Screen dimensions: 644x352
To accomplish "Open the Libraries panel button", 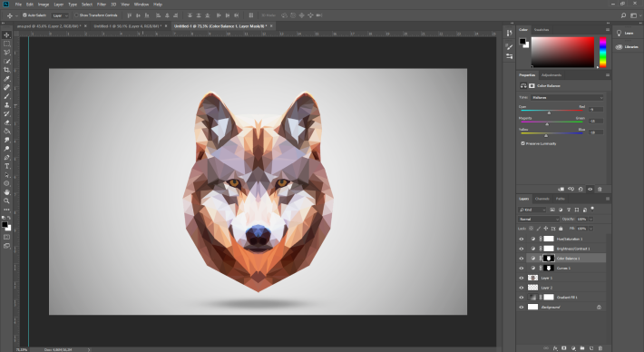I will tap(628, 47).
